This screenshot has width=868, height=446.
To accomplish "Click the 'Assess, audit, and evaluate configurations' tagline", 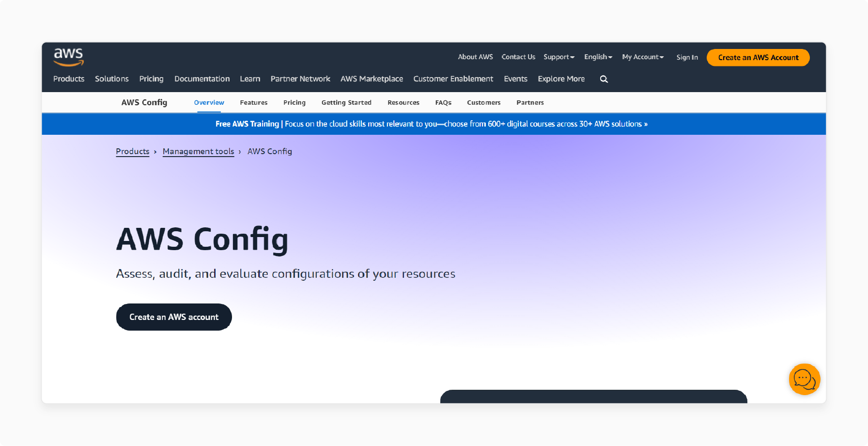I will pyautogui.click(x=286, y=274).
